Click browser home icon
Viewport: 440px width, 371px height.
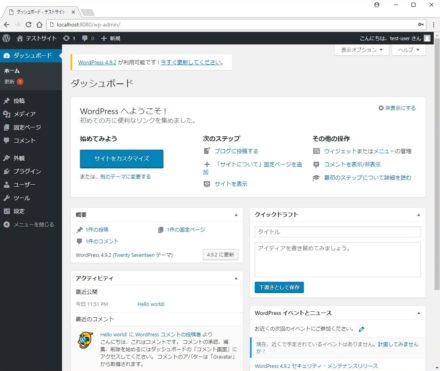tap(39, 25)
